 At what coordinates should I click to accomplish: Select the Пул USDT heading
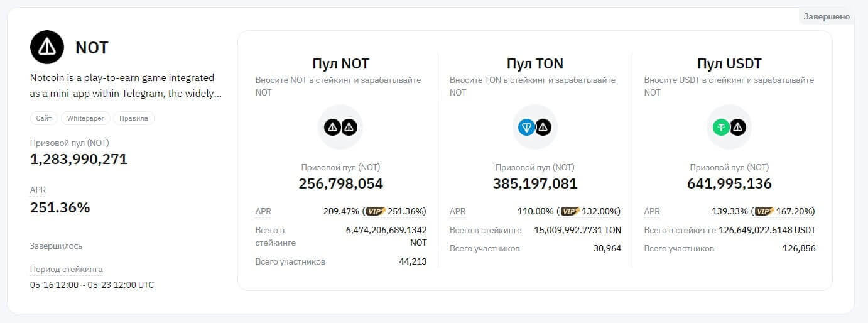click(729, 63)
